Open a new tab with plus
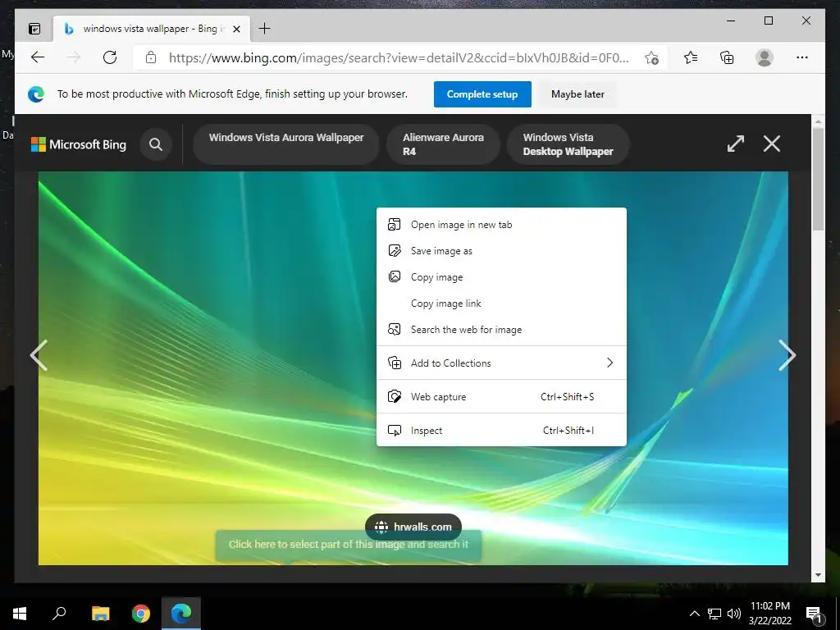The width and height of the screenshot is (840, 630). click(265, 29)
